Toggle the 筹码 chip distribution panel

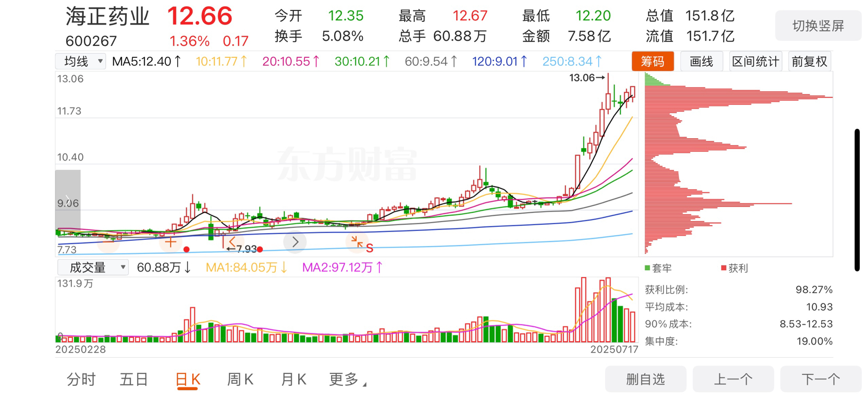653,62
